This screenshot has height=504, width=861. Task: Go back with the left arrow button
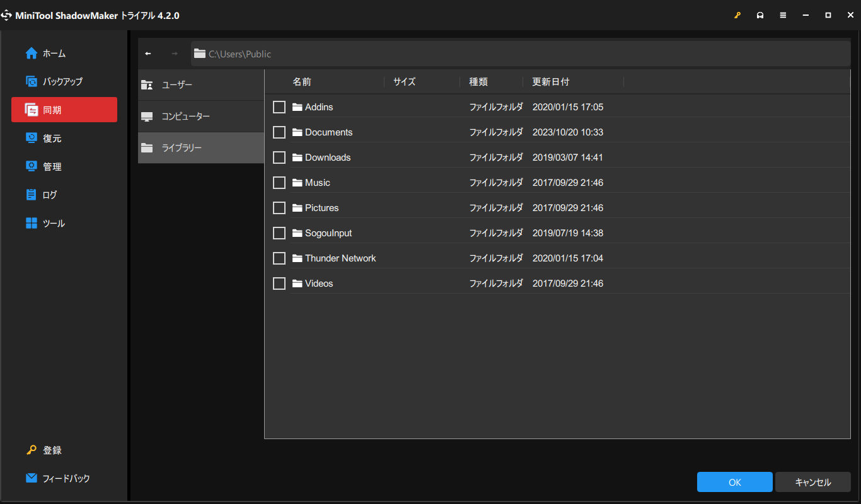pyautogui.click(x=148, y=54)
